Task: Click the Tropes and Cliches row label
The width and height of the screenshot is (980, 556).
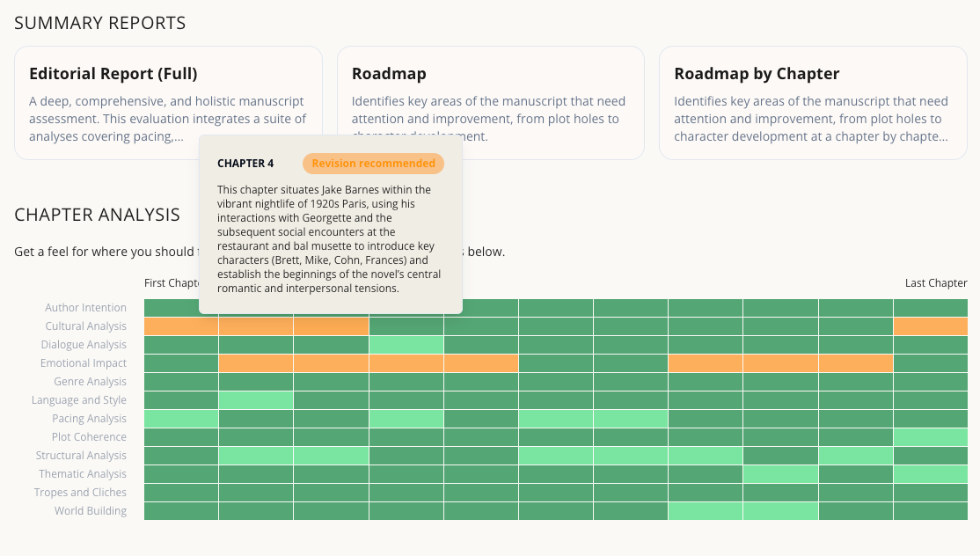Action: tap(80, 492)
